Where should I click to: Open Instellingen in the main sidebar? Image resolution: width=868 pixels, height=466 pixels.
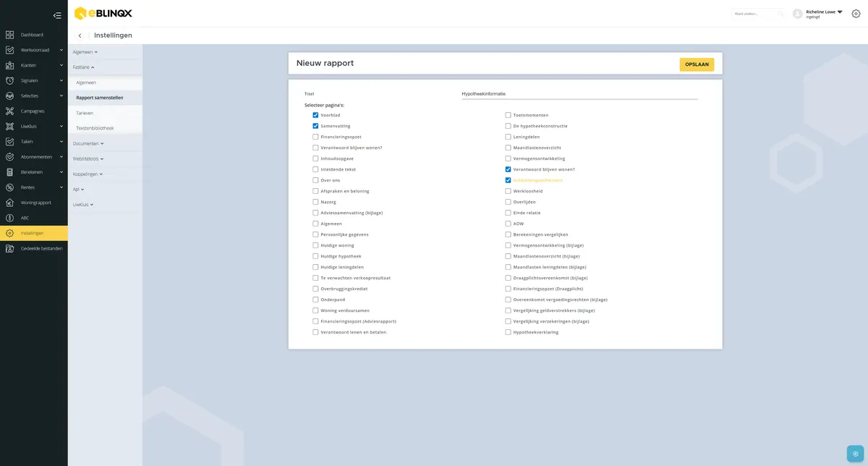(x=34, y=233)
